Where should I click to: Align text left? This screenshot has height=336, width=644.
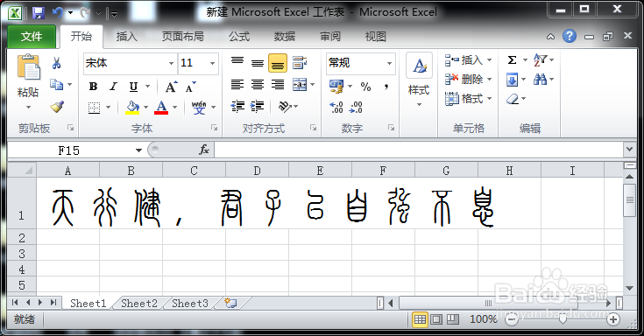coord(237,85)
